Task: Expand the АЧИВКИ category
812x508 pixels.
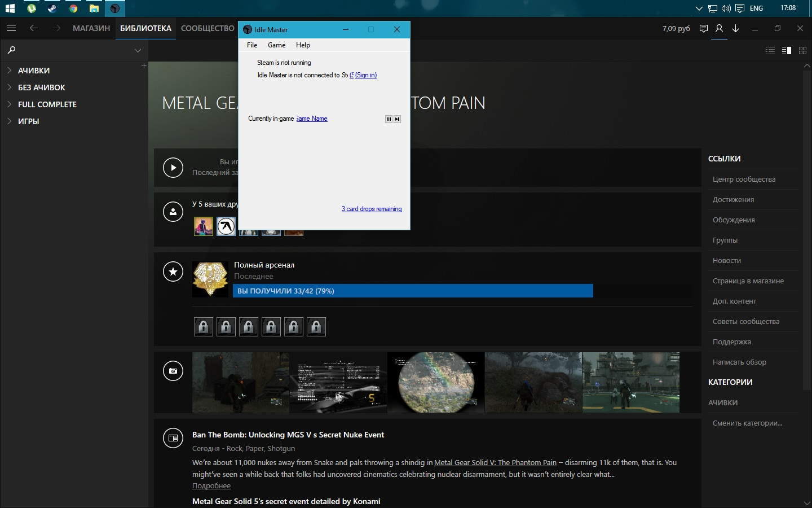Action: pos(10,71)
